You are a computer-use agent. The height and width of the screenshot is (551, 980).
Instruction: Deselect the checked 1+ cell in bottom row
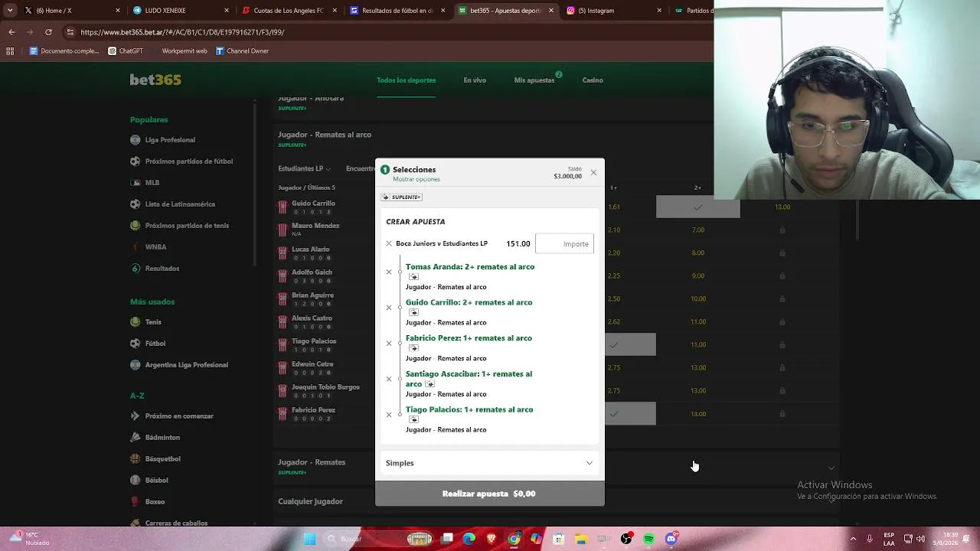point(630,414)
